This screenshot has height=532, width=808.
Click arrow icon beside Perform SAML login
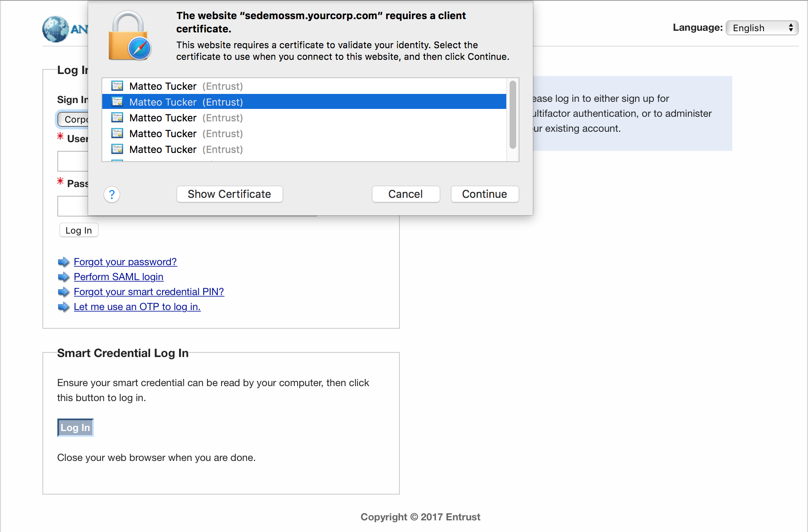(x=64, y=277)
